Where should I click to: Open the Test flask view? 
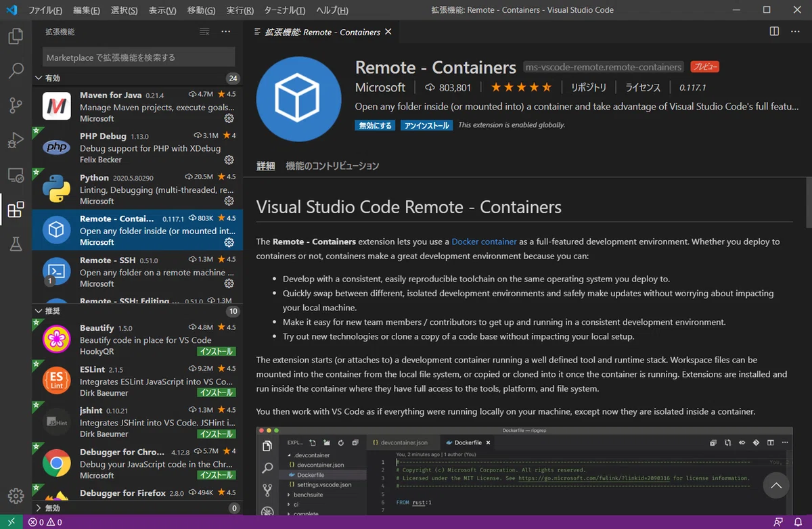pyautogui.click(x=16, y=244)
